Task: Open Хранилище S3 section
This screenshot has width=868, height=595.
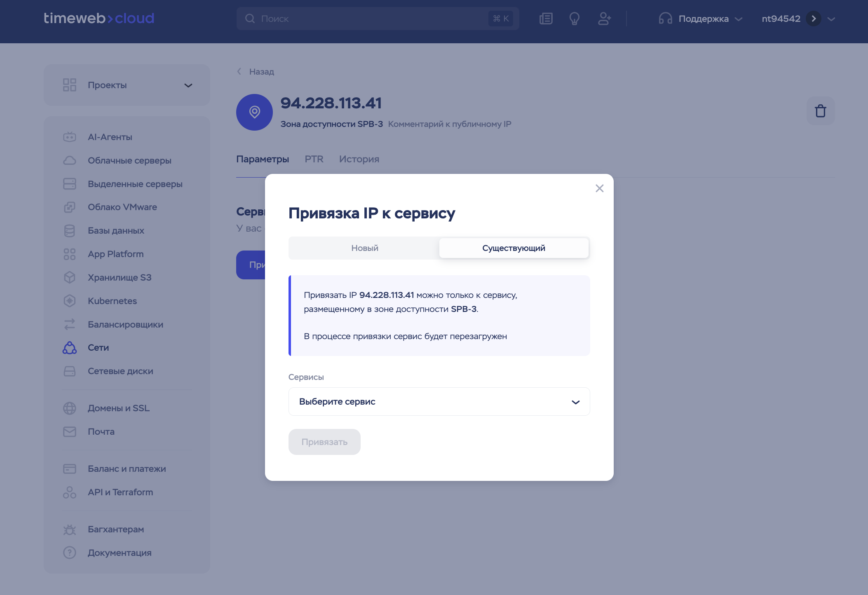Action: click(120, 277)
